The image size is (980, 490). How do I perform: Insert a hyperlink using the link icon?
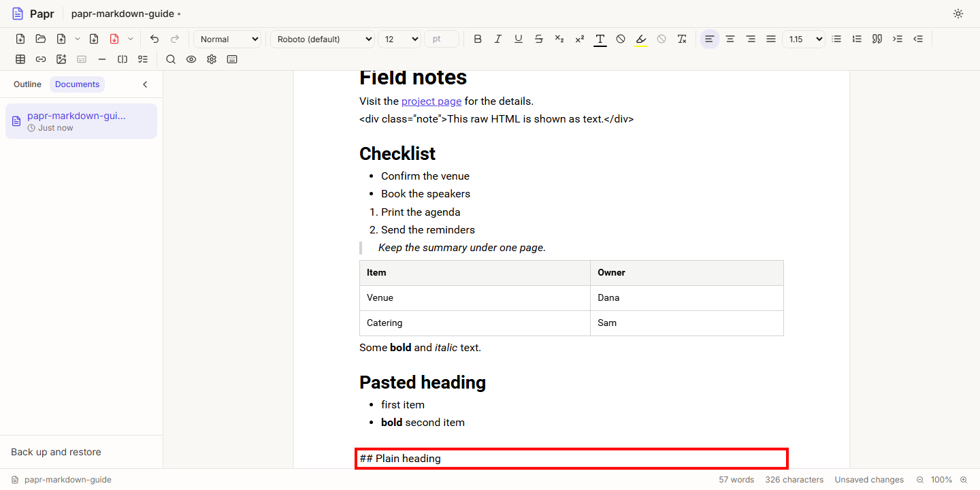point(41,59)
